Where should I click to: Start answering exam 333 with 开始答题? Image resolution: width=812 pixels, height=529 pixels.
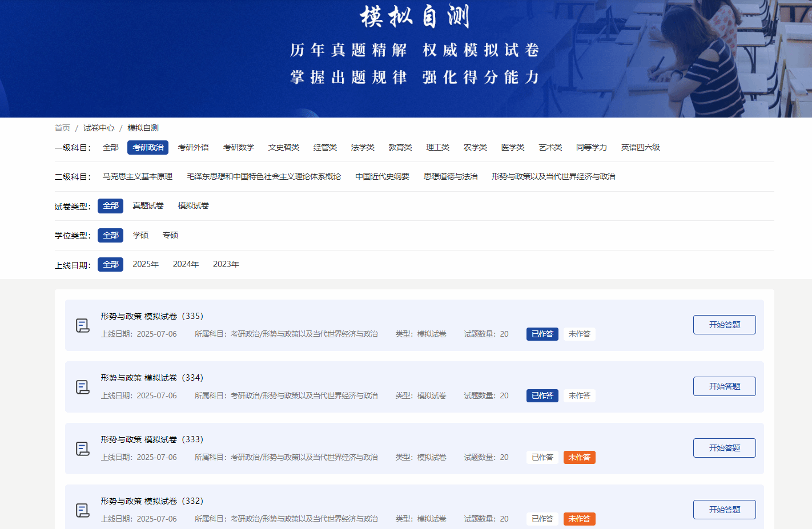(724, 448)
